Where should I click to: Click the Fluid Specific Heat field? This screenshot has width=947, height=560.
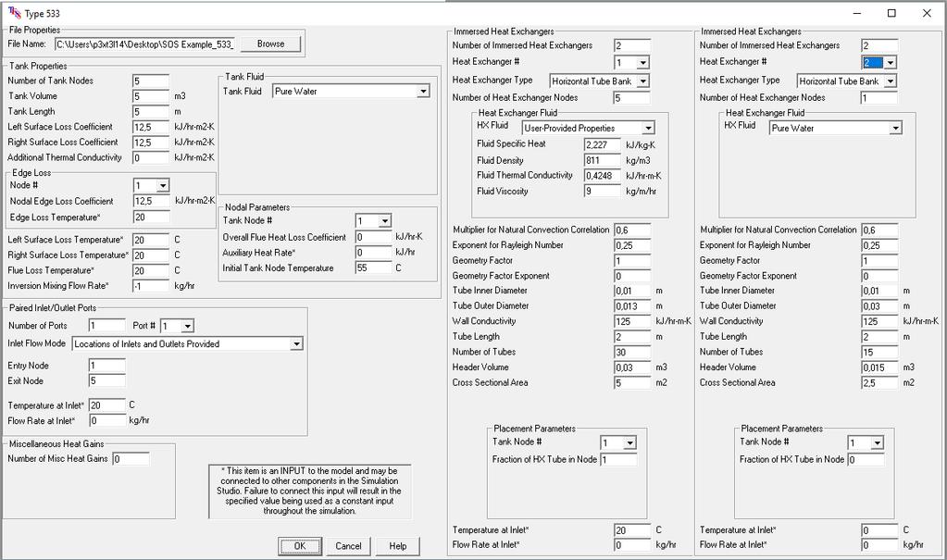point(602,145)
